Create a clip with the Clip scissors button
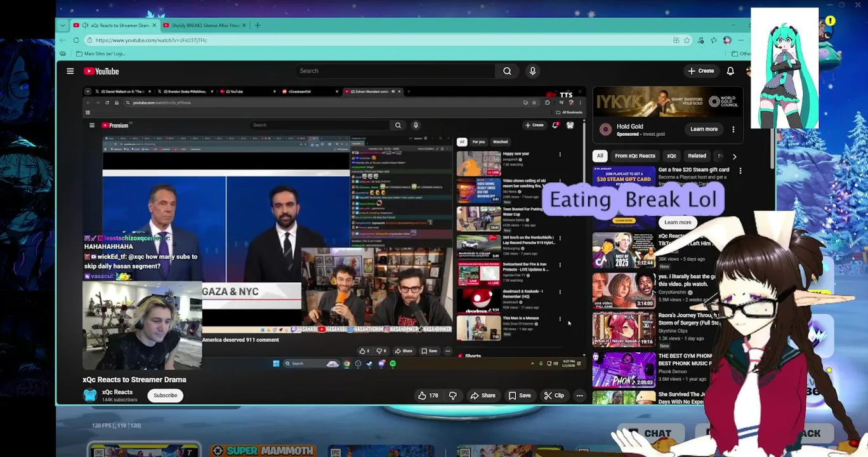Viewport: 868px width, 457px height. coord(554,395)
